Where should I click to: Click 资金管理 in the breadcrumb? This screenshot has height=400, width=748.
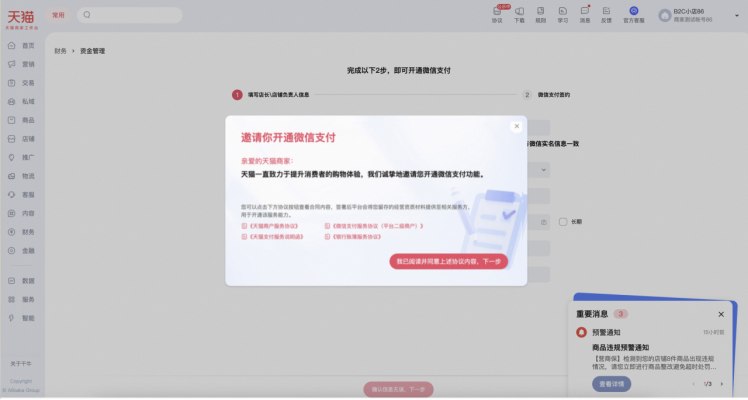click(x=93, y=51)
